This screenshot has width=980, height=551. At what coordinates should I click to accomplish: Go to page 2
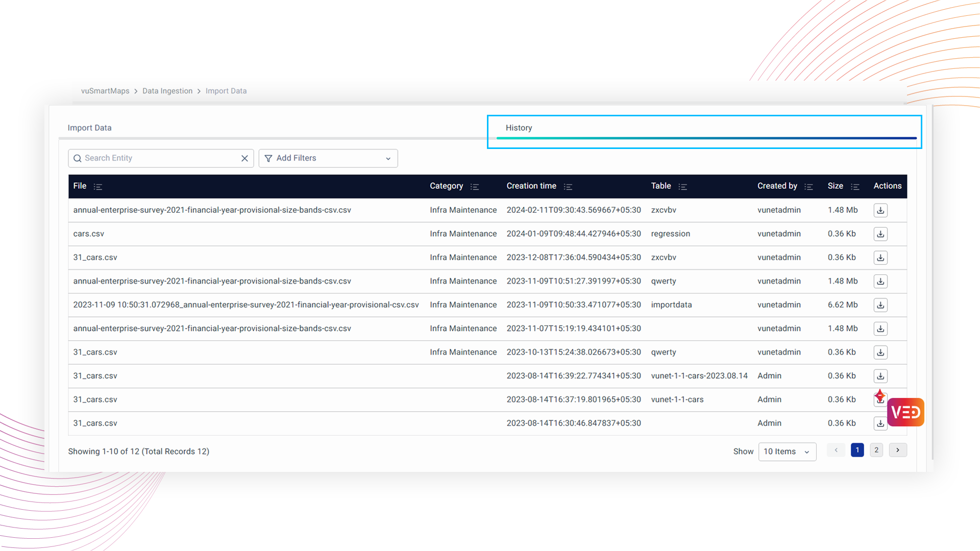[876, 450]
